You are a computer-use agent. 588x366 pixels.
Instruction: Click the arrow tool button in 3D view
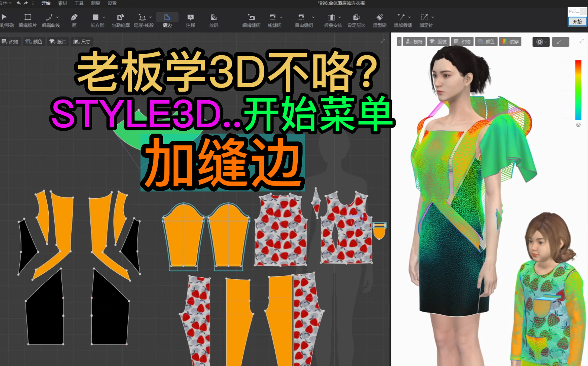(x=560, y=42)
